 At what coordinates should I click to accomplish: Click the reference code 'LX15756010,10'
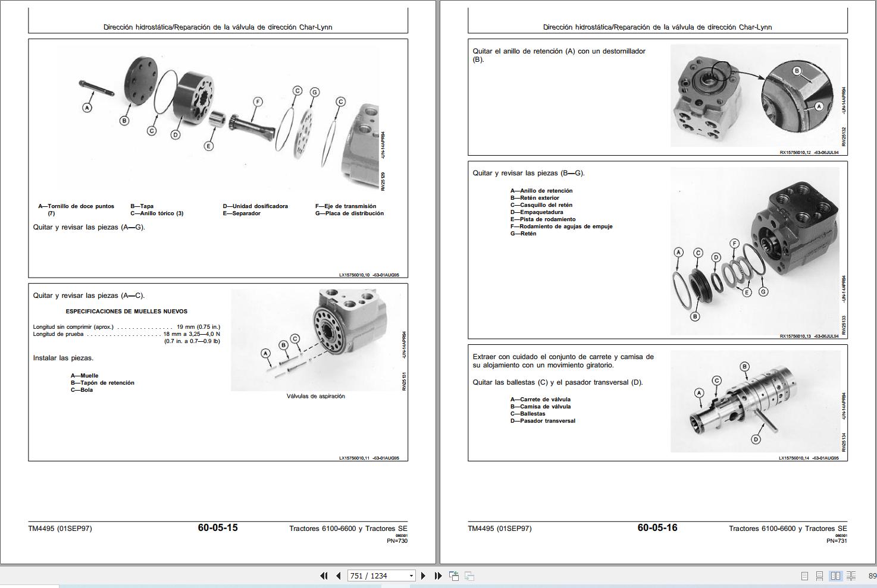point(355,275)
